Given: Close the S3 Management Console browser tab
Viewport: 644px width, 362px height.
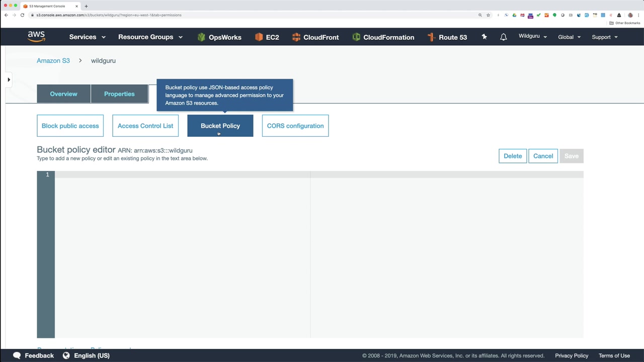Looking at the screenshot, I should coord(76,6).
